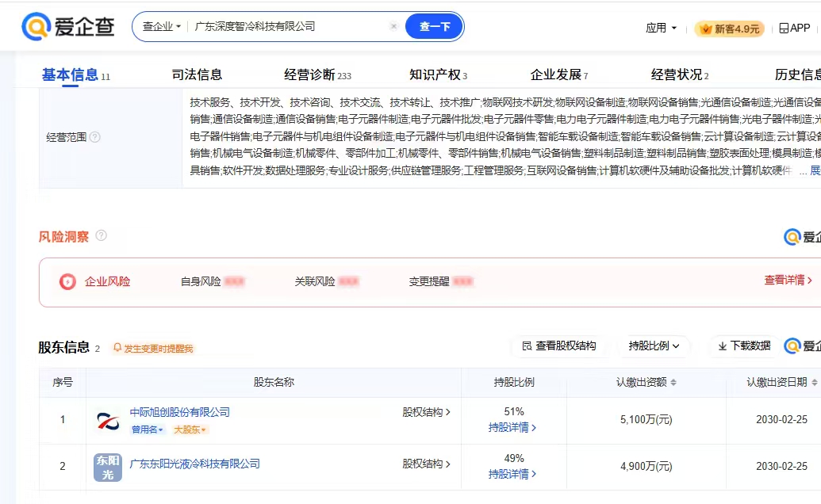Switch to the 司法信息 tab
The height and width of the screenshot is (504, 821).
(x=197, y=74)
